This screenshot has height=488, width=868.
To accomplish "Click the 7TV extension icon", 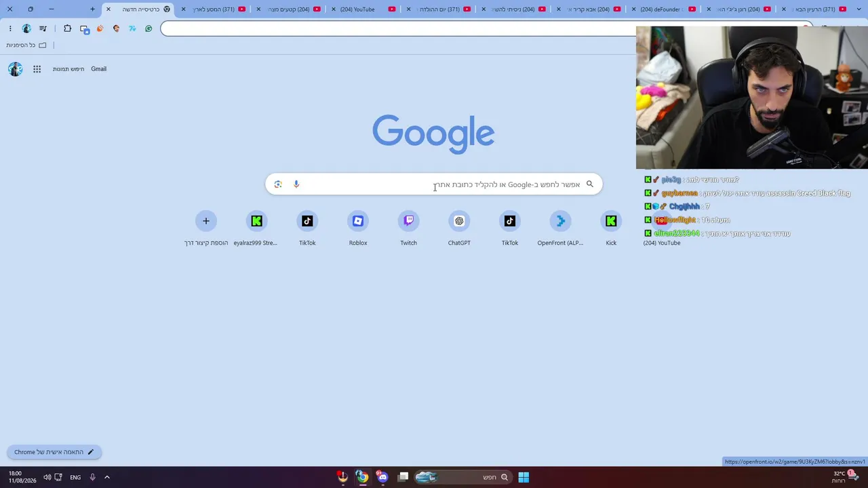I will pyautogui.click(x=132, y=28).
